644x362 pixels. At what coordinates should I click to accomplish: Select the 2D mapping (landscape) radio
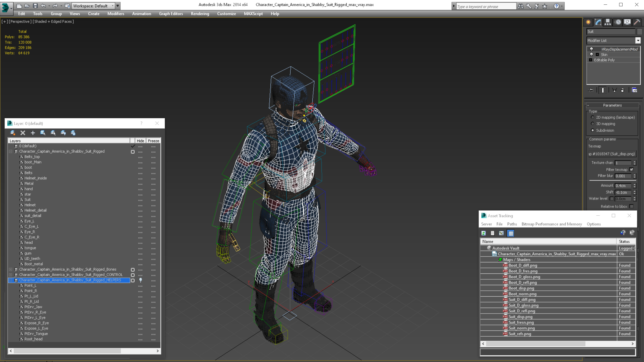click(593, 117)
